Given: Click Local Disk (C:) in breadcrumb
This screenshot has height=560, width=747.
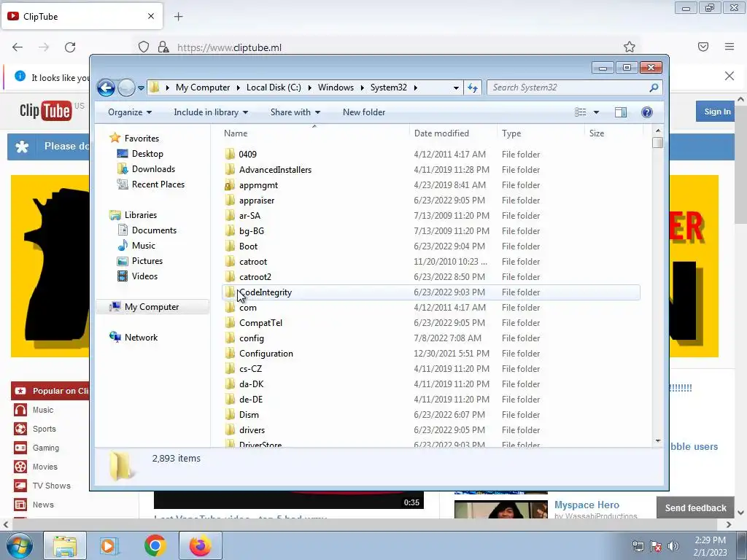Looking at the screenshot, I should tap(274, 87).
